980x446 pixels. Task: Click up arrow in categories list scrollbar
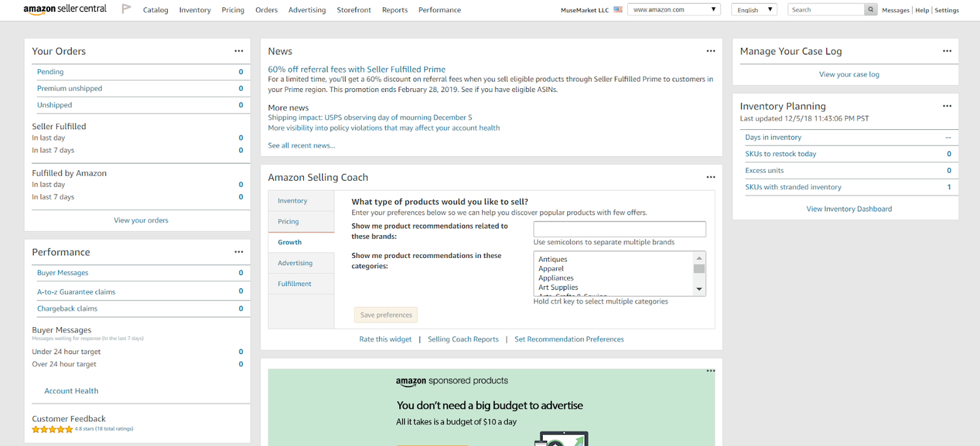(699, 258)
